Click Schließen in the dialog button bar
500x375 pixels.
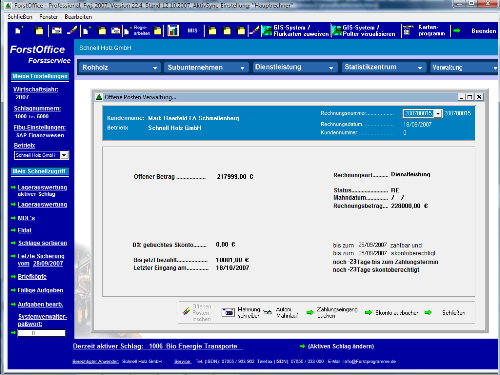pos(453,313)
